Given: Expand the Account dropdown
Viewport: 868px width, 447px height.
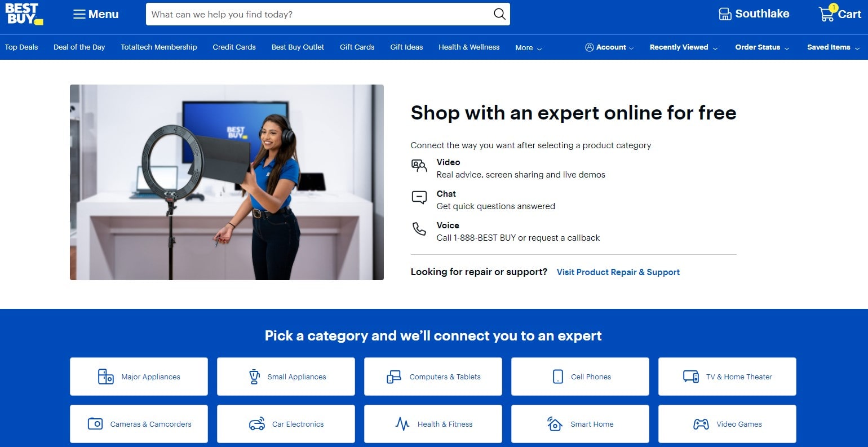Looking at the screenshot, I should (x=609, y=47).
